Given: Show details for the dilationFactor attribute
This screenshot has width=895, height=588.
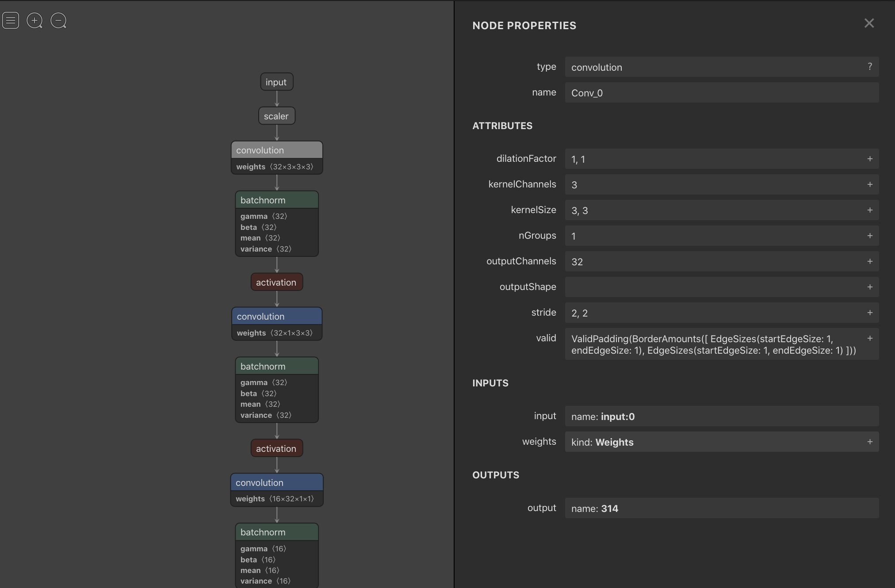Looking at the screenshot, I should 869,159.
